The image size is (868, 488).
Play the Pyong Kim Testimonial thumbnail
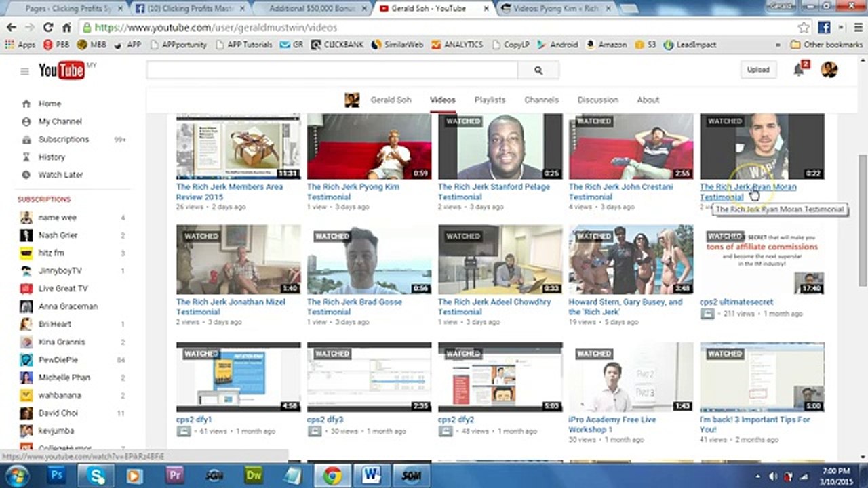pos(369,146)
